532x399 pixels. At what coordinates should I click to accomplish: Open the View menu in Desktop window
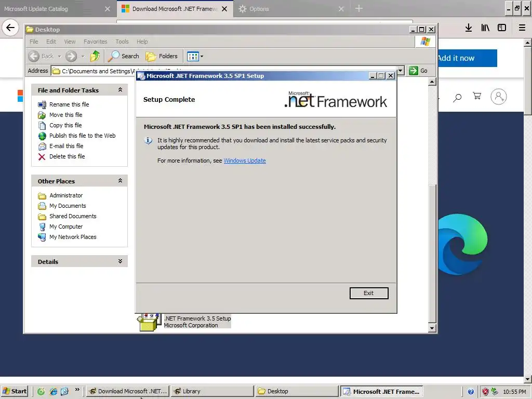point(70,42)
